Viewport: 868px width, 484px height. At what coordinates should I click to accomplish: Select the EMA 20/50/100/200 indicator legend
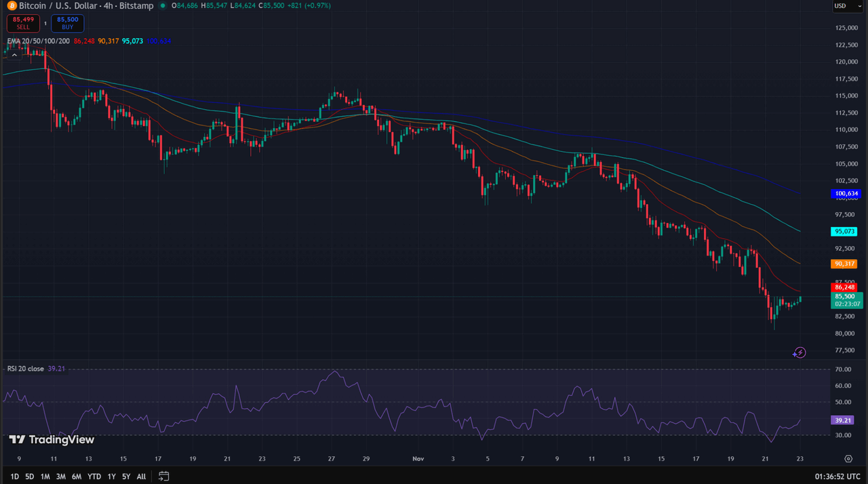[x=39, y=41]
